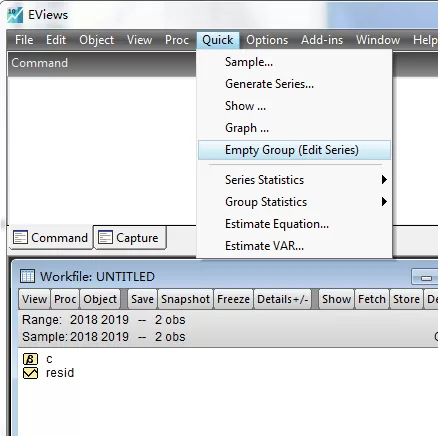Select the c coefficient vector icon
This screenshot has height=436, width=438.
coord(30,359)
